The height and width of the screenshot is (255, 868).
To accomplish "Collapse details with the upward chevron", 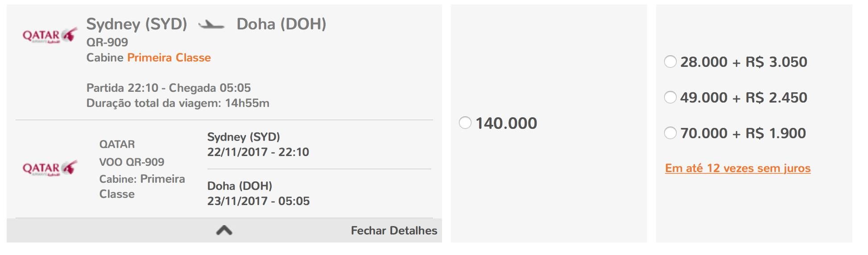I will click(224, 230).
